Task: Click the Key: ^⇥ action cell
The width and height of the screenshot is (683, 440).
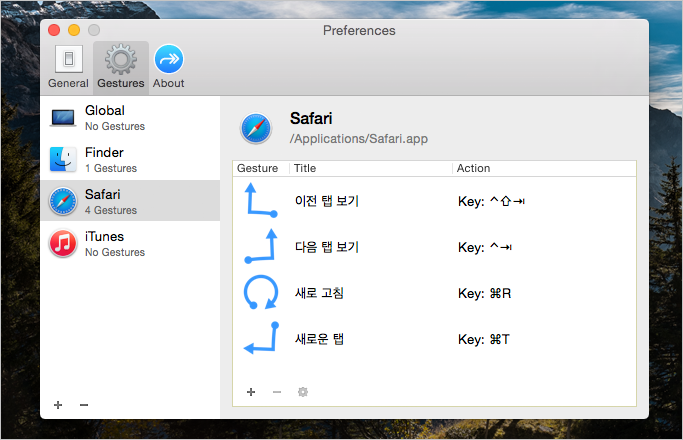Action: click(x=485, y=247)
